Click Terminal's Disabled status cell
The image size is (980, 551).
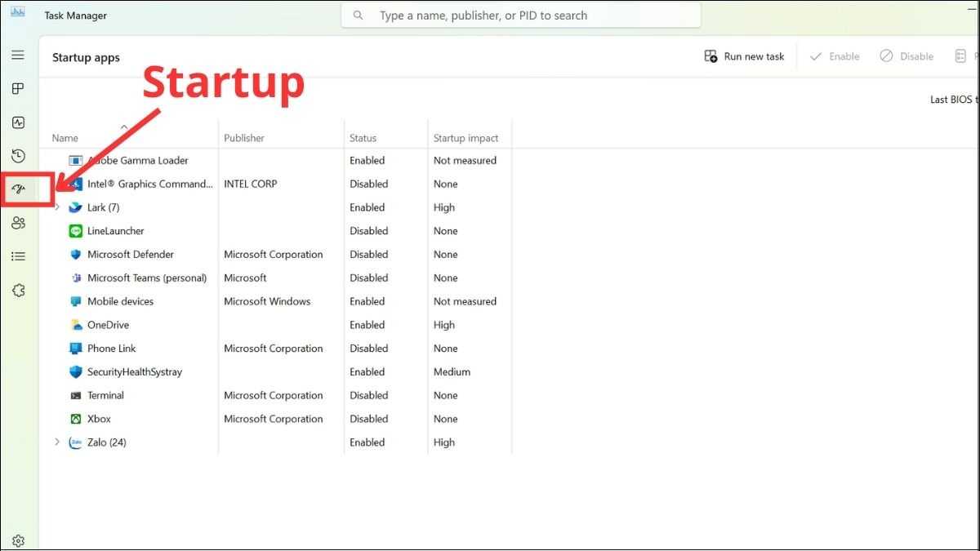369,395
